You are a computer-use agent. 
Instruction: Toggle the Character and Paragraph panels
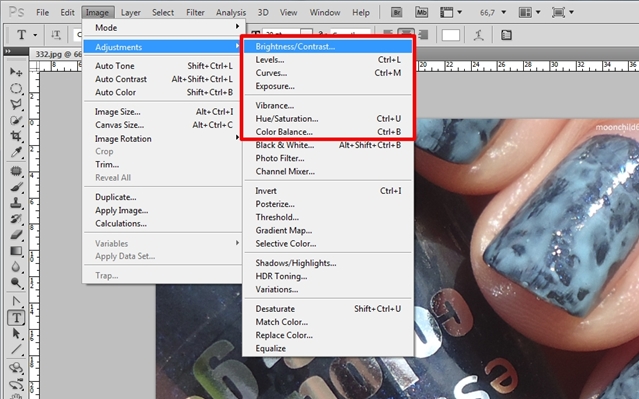click(506, 35)
